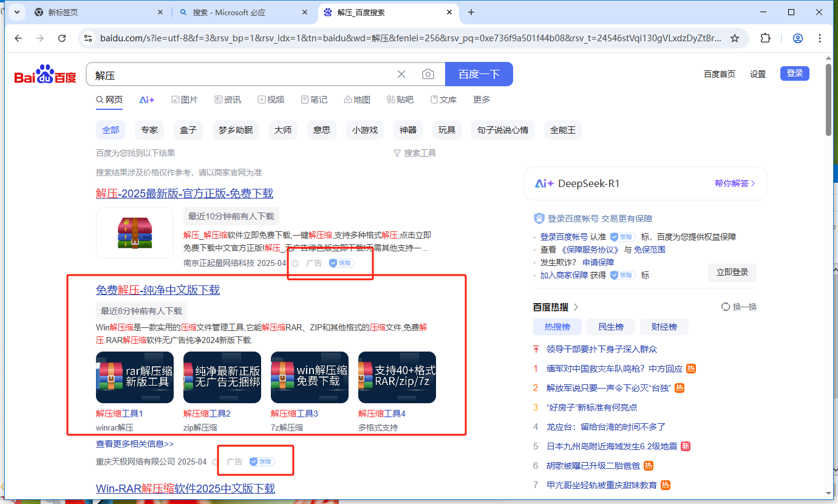Open the 百度首页 link
This screenshot has width=838, height=504.
tap(720, 74)
